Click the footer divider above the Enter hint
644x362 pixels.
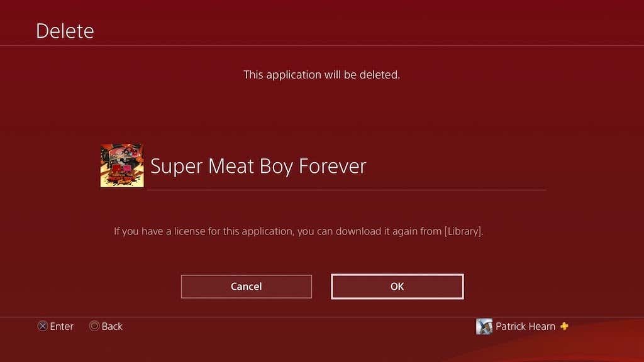[x=322, y=317]
